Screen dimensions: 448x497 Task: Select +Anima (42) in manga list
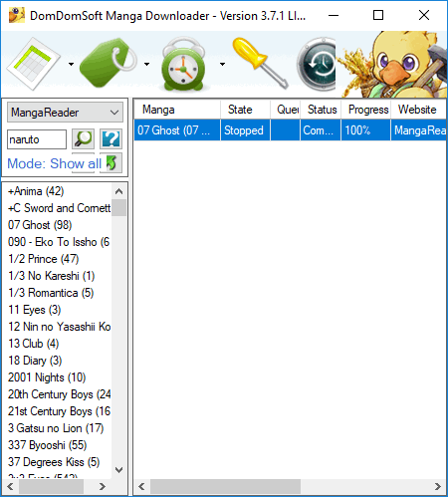coord(36,191)
